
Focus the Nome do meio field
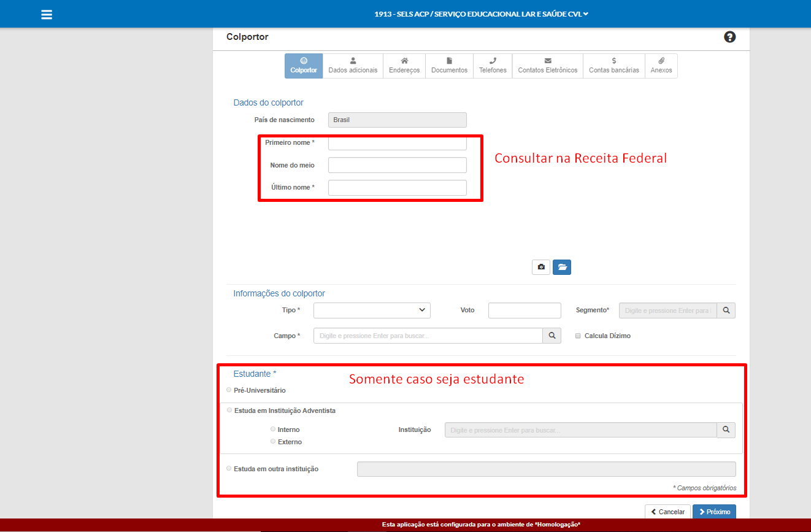pyautogui.click(x=398, y=165)
